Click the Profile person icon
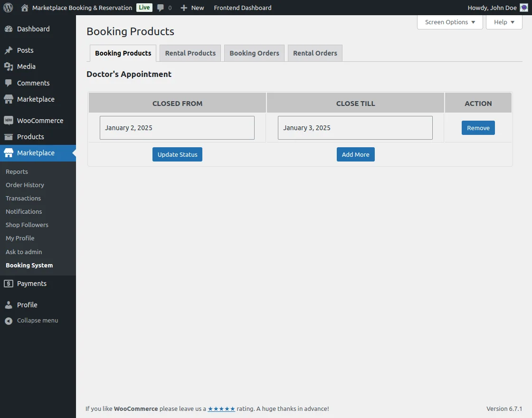This screenshot has height=418, width=532. (9, 304)
